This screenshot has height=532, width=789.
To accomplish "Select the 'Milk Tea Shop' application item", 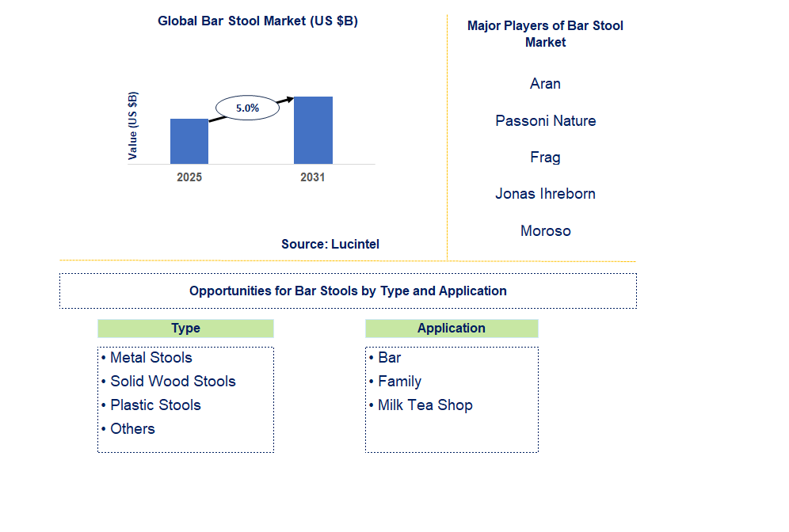I will [x=421, y=405].
